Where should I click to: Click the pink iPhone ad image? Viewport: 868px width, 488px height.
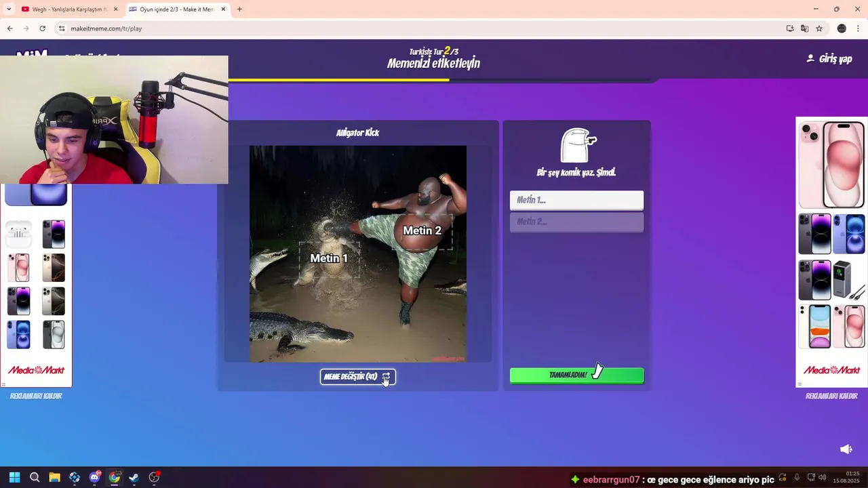click(x=831, y=165)
